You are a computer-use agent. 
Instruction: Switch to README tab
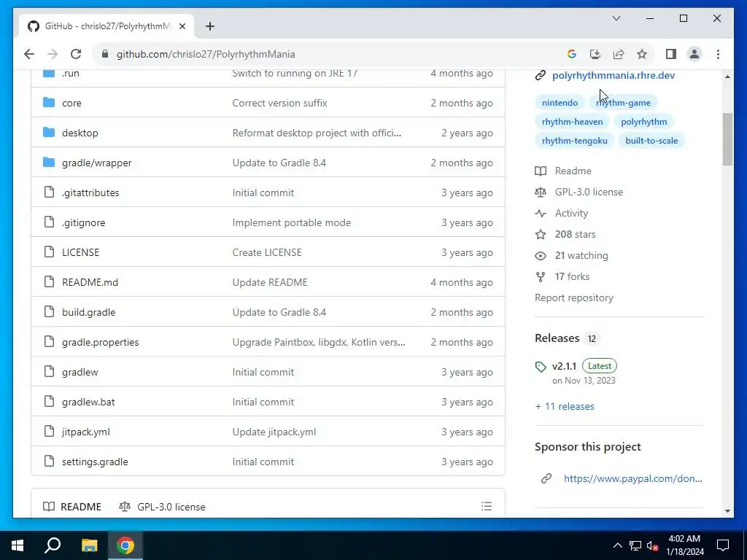pos(72,507)
